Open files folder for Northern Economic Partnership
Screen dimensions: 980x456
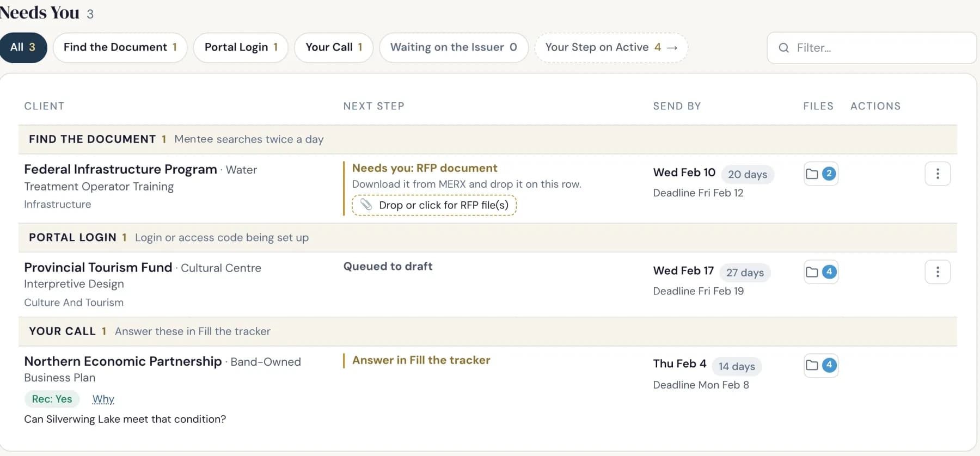(x=821, y=366)
